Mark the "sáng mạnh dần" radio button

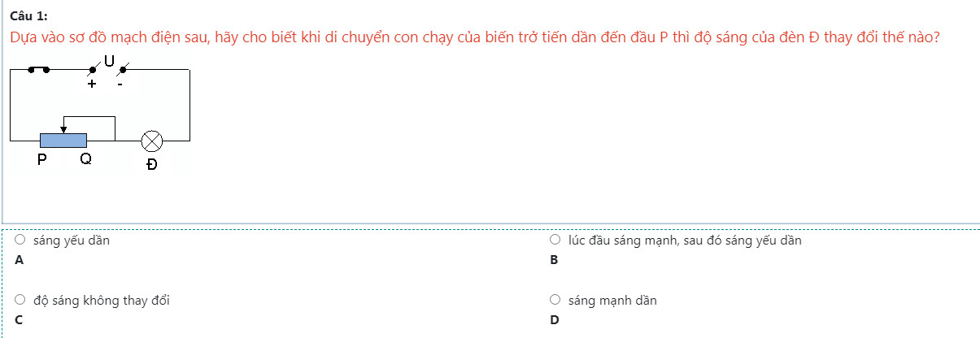point(555,301)
